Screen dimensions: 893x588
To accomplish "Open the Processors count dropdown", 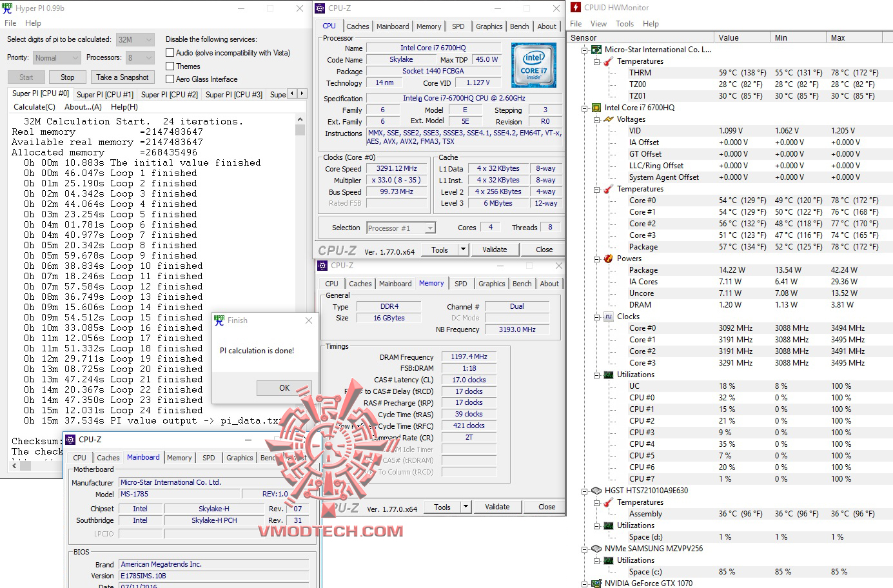I will pos(140,57).
